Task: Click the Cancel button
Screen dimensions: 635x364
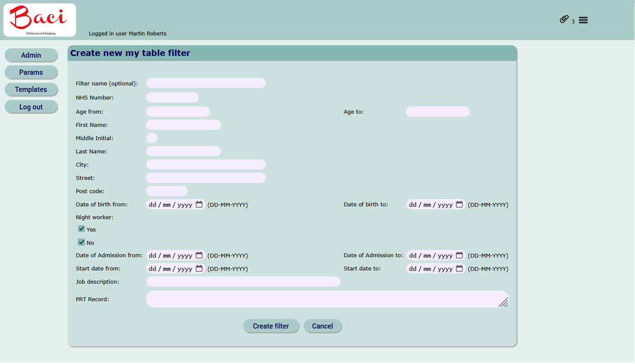Action: pyautogui.click(x=323, y=326)
